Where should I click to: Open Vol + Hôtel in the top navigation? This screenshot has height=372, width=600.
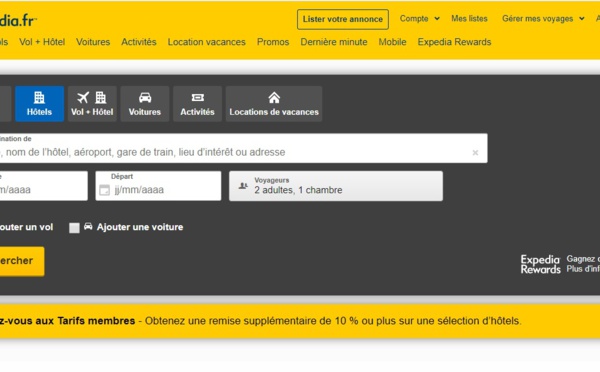(42, 42)
